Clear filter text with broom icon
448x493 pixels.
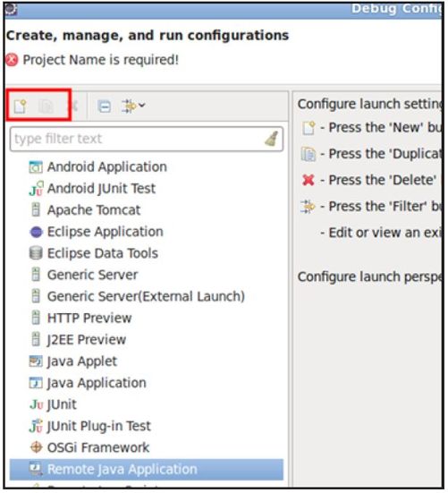coord(271,139)
